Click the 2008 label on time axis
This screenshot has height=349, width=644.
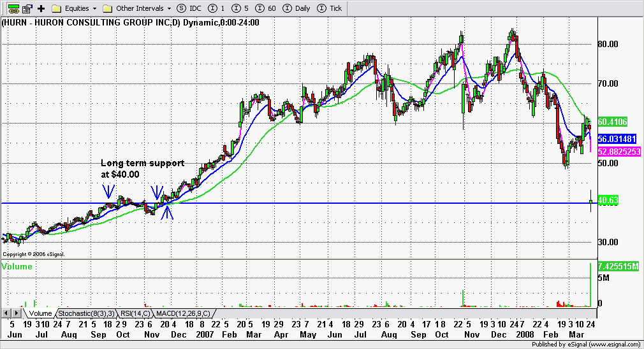tap(525, 334)
